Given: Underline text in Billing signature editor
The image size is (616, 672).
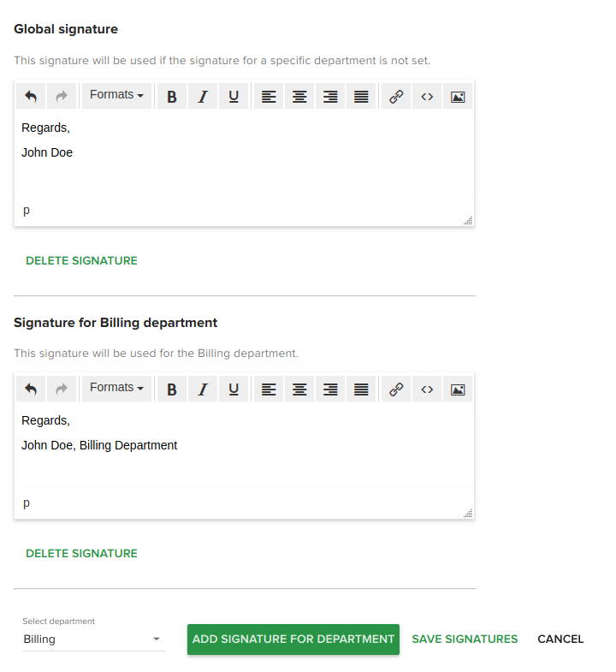Looking at the screenshot, I should (234, 389).
